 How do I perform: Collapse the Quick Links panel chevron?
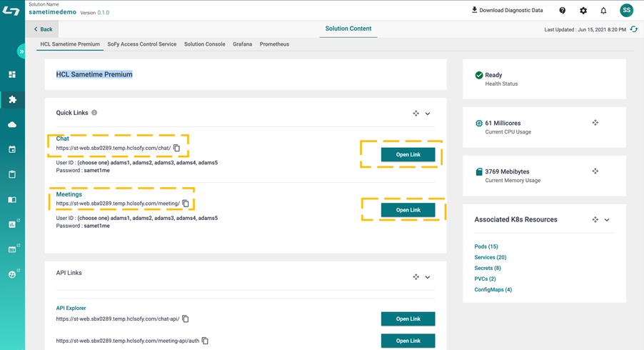pos(428,114)
